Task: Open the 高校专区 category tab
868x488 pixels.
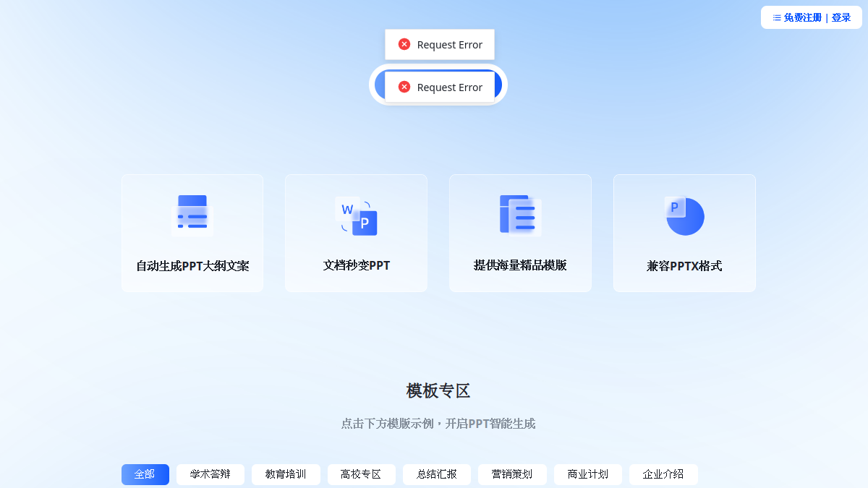Action: click(x=362, y=474)
